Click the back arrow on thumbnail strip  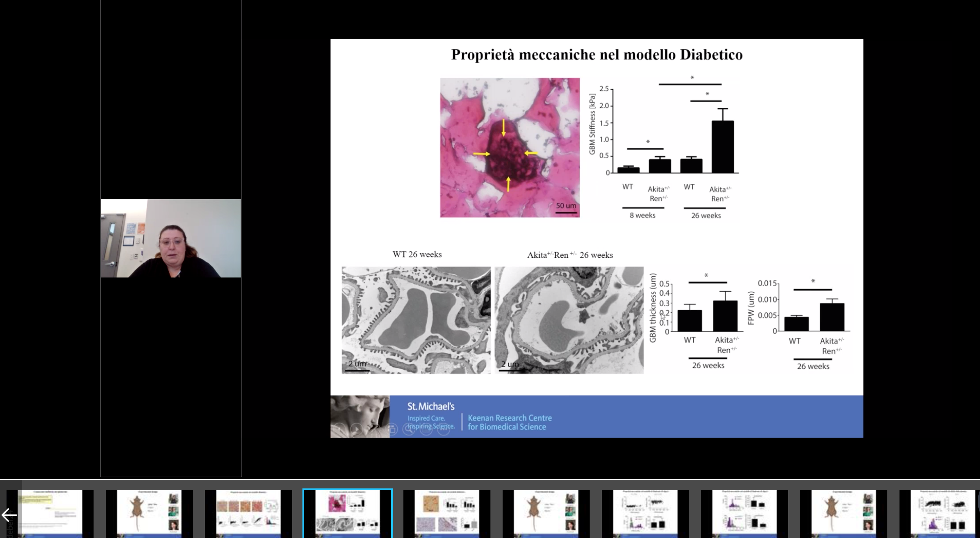tap(9, 515)
